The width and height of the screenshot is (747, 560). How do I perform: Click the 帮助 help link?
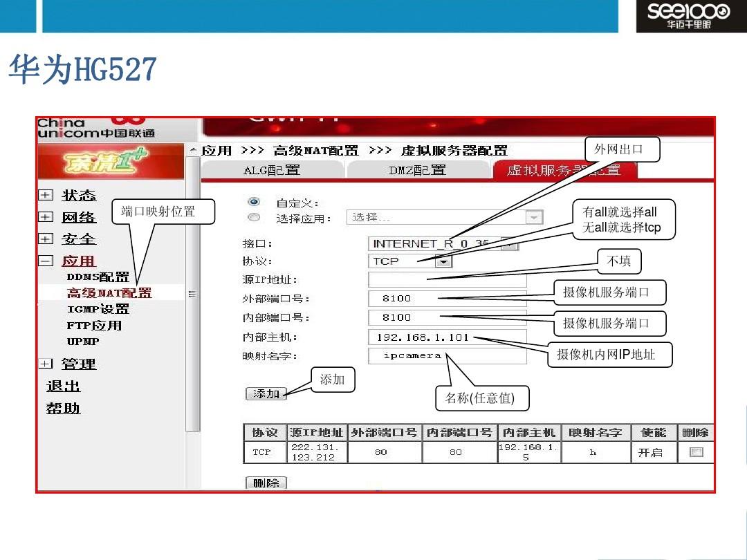[63, 408]
